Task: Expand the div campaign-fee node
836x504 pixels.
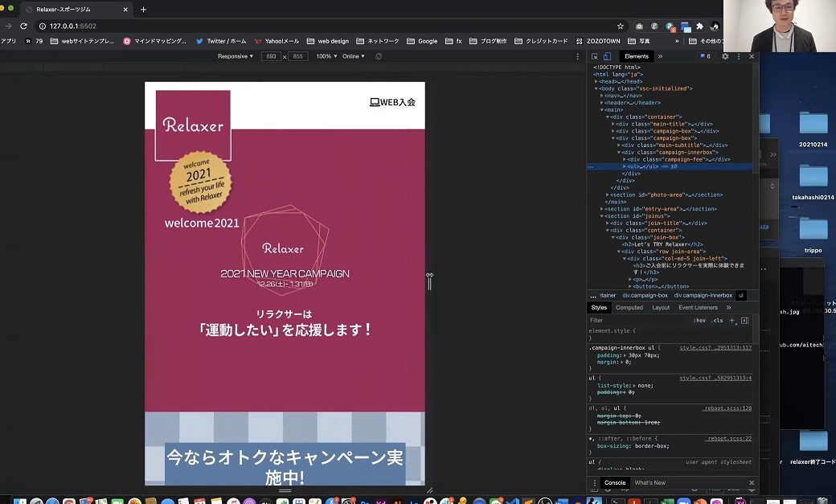Action: (x=625, y=159)
